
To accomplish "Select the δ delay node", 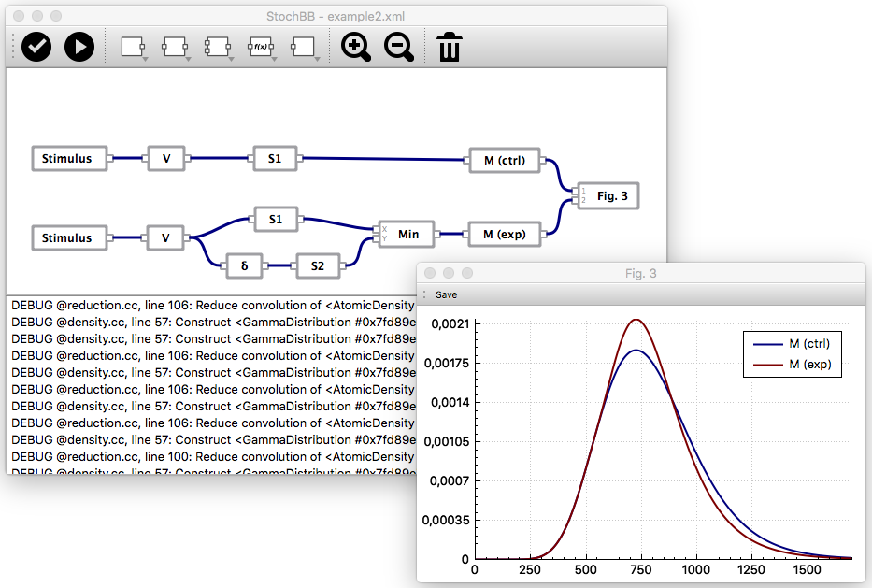I will tap(244, 266).
